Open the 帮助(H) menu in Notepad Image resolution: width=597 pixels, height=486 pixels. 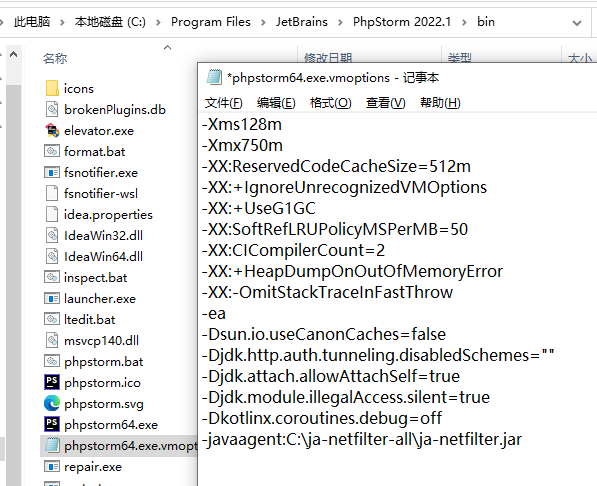(440, 103)
